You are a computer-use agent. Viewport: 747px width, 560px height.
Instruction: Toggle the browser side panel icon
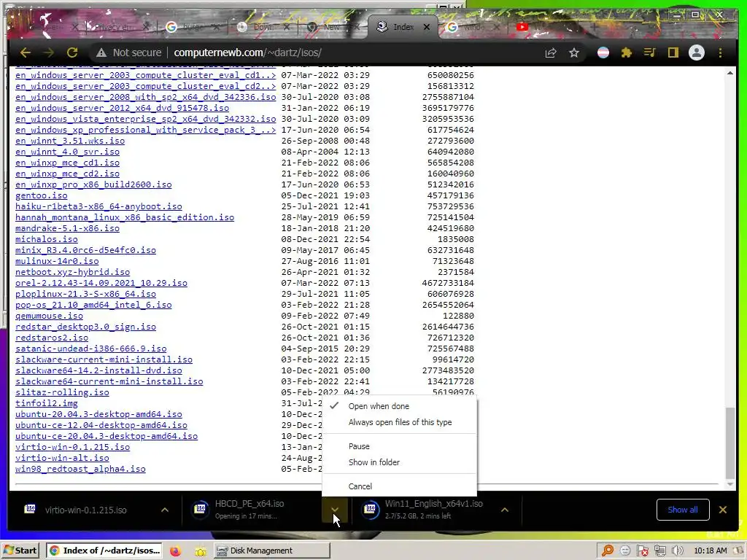tap(673, 52)
